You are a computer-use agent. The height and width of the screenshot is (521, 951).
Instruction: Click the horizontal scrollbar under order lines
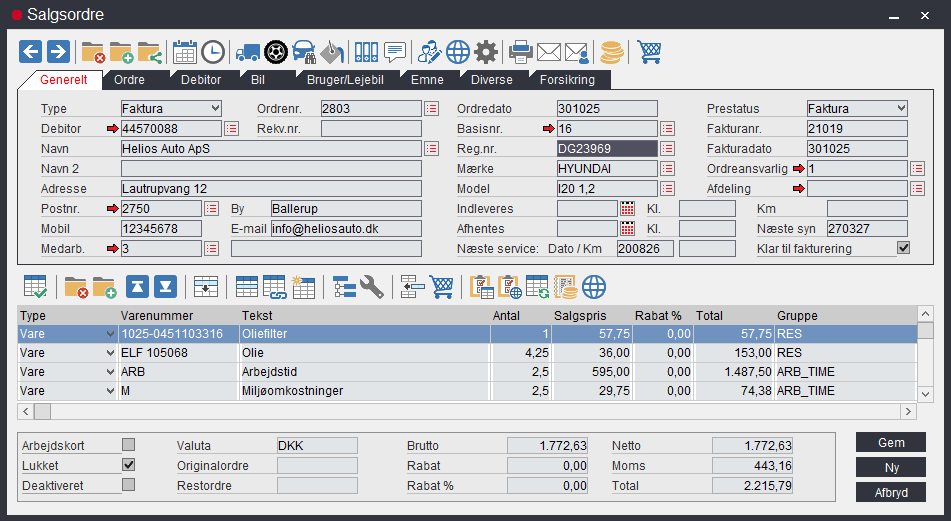pyautogui.click(x=468, y=411)
